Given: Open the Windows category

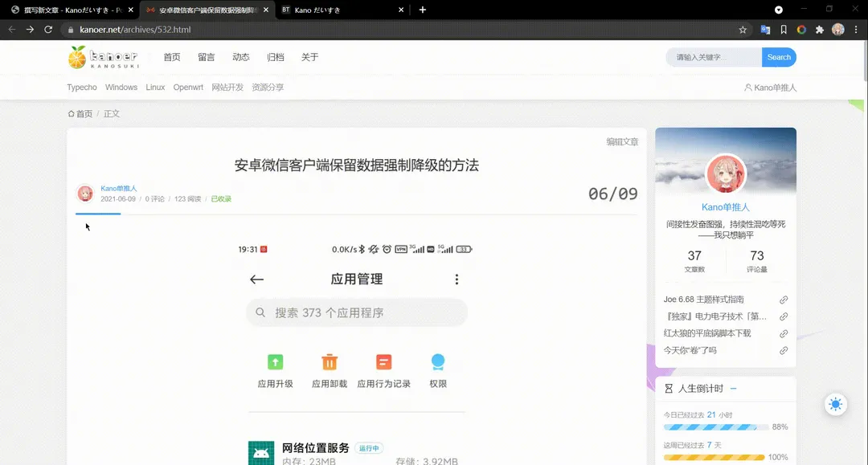Looking at the screenshot, I should [x=121, y=88].
